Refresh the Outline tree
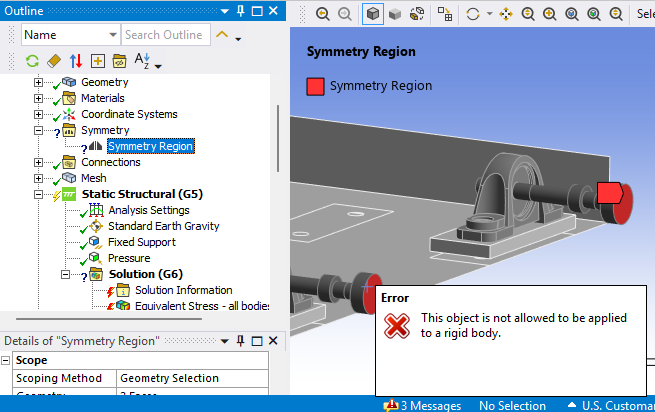This screenshot has width=655, height=412. [x=32, y=61]
